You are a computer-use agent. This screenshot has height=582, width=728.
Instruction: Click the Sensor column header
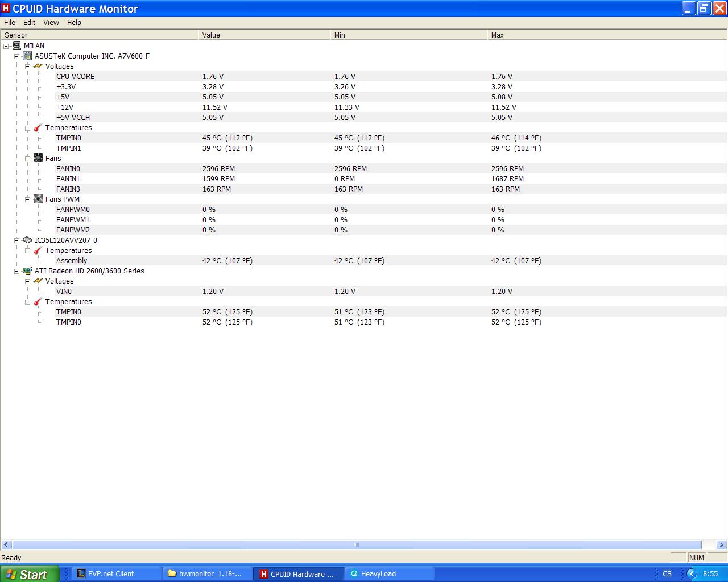coord(100,35)
